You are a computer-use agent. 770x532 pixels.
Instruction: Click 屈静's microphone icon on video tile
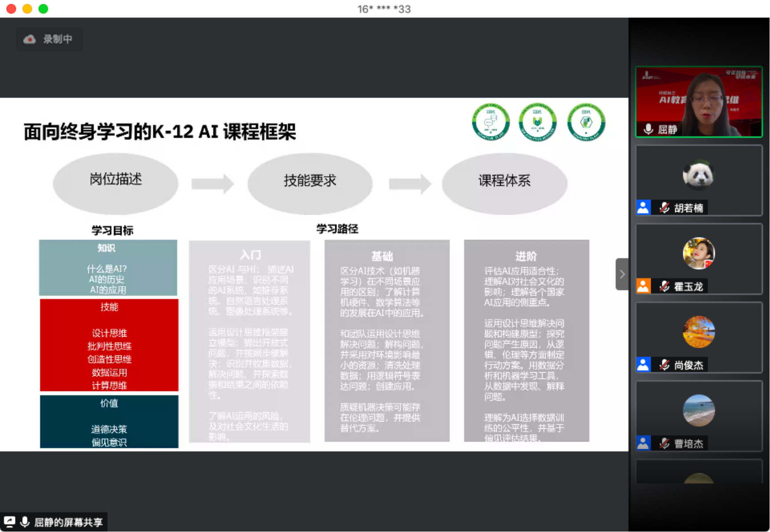[x=648, y=129]
